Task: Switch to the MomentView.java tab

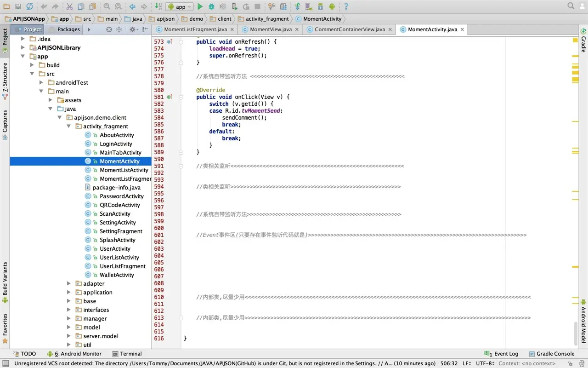Action: (x=271, y=29)
